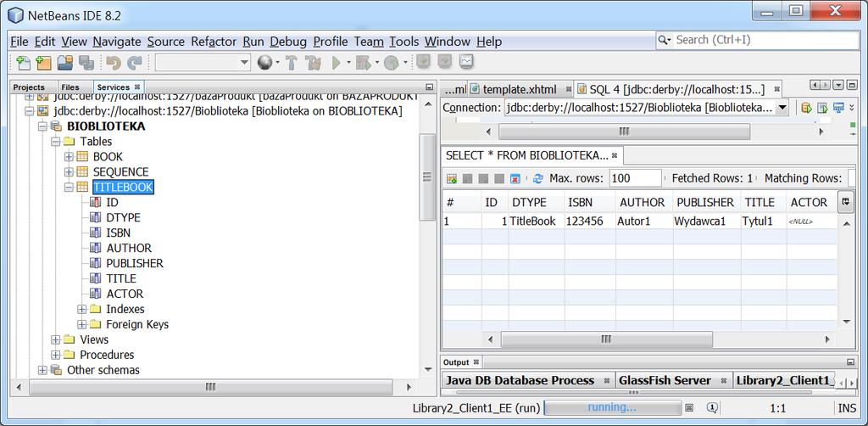This screenshot has width=868, height=426.
Task: Click the Profile Project toolbar icon
Action: click(392, 63)
